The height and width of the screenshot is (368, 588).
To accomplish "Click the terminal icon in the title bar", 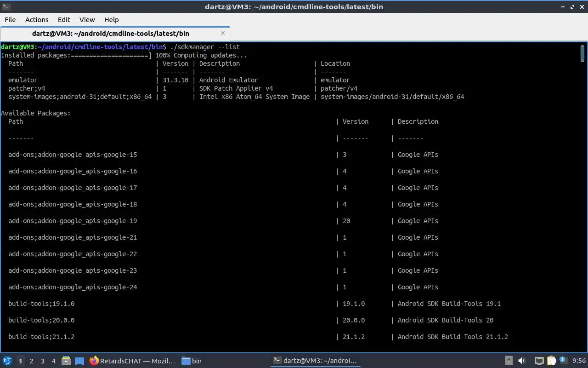I will click(6, 7).
